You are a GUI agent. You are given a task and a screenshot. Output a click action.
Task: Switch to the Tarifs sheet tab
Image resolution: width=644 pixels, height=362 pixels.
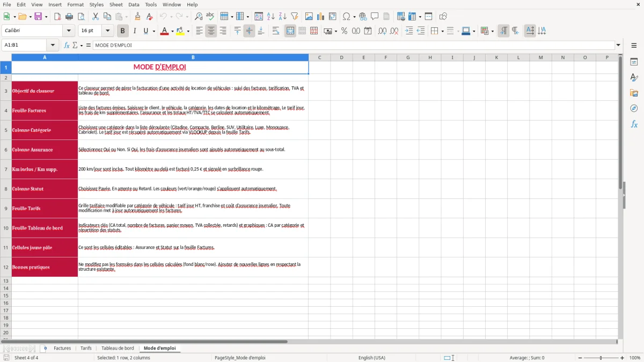[86, 348]
